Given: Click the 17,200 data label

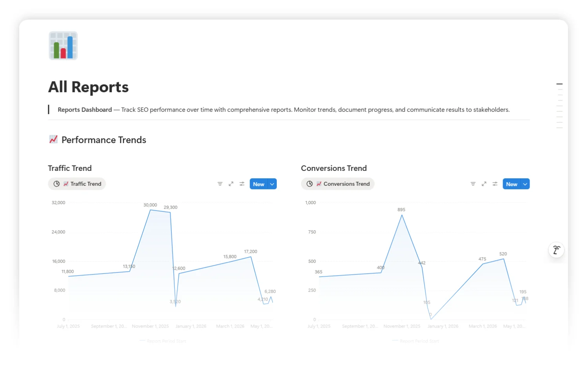Looking at the screenshot, I should click(x=250, y=252).
